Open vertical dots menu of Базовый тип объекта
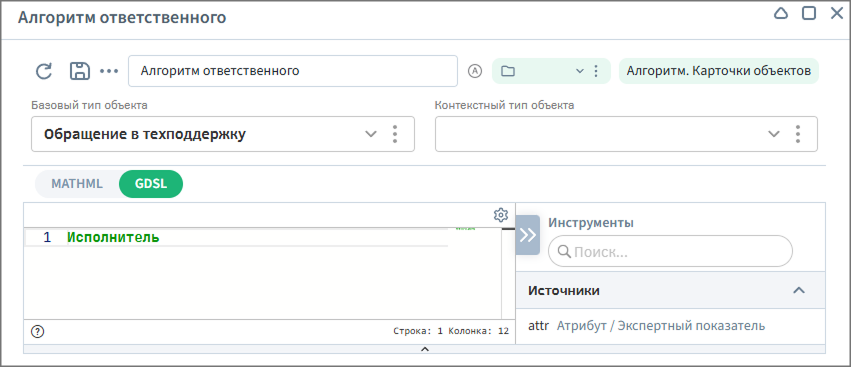851x367 pixels. pyautogui.click(x=395, y=134)
